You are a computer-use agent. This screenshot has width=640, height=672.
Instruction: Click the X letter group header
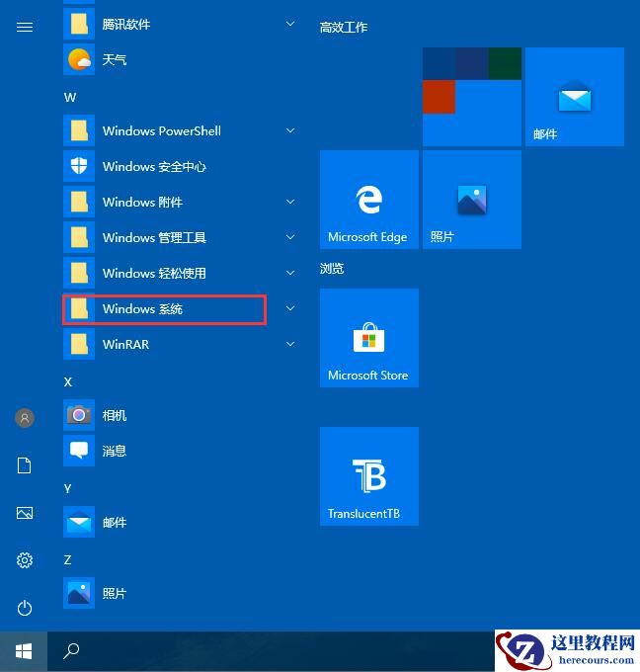point(68,381)
